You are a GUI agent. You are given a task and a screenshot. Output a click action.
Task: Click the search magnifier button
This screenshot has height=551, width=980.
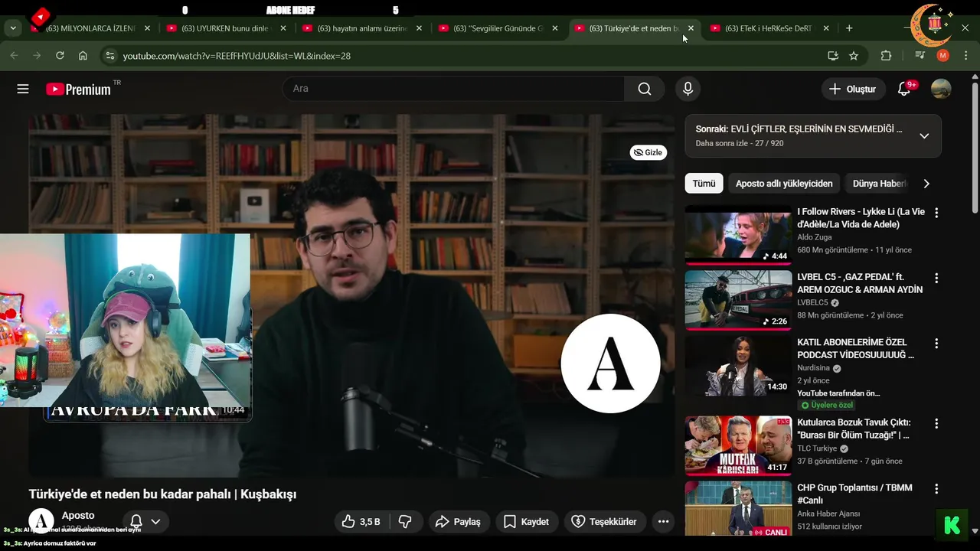point(645,89)
